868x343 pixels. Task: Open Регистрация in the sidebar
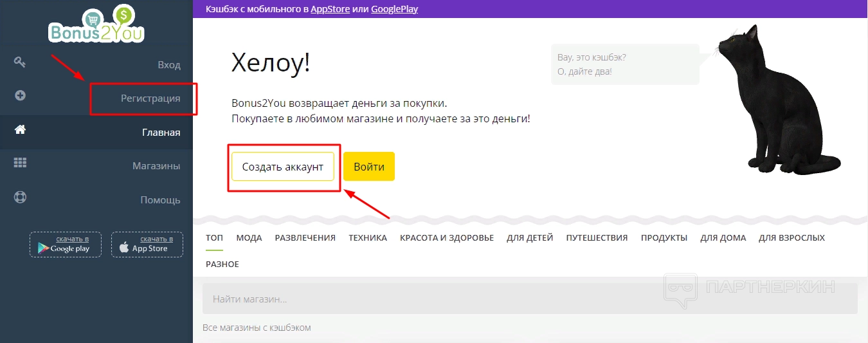click(150, 98)
